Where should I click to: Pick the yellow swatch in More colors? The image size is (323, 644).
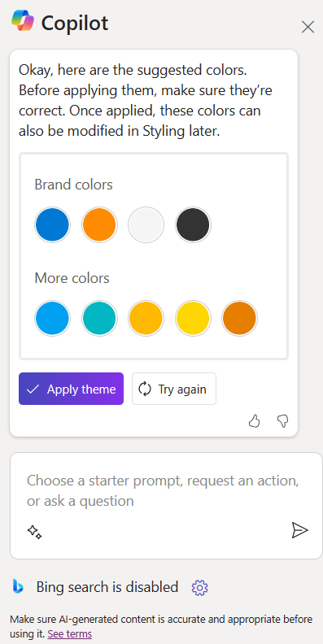click(193, 318)
